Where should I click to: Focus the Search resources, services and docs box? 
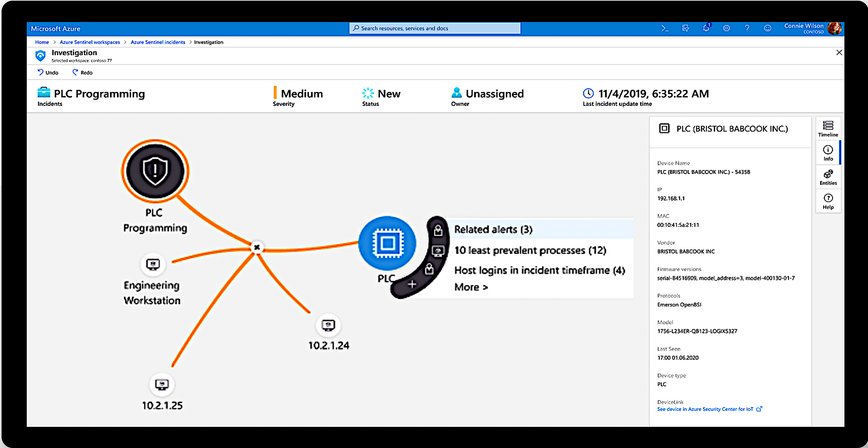[435, 28]
